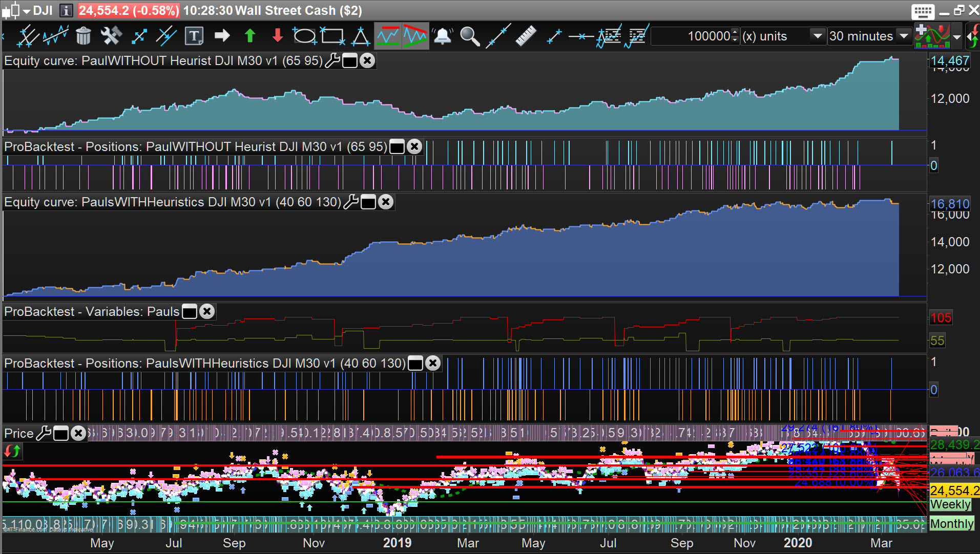This screenshot has height=554, width=980.
Task: Click the alert bell icon
Action: click(443, 36)
